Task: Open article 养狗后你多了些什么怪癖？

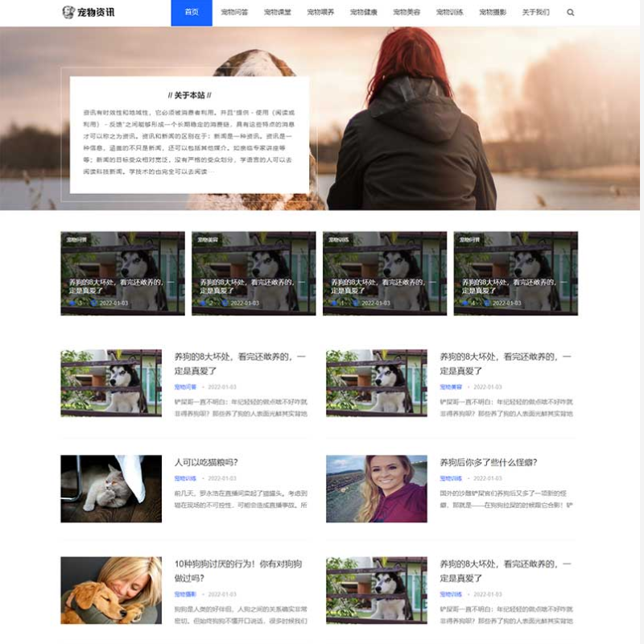Action: [x=488, y=462]
